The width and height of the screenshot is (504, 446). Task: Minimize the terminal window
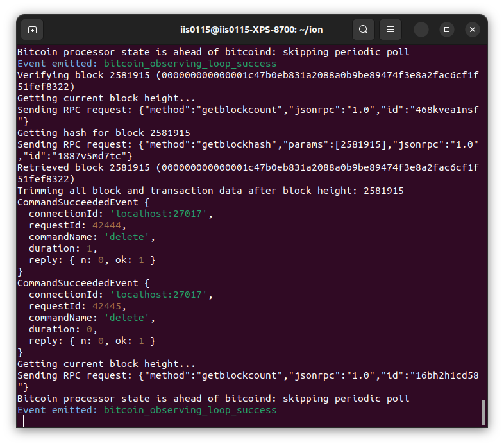pyautogui.click(x=421, y=30)
